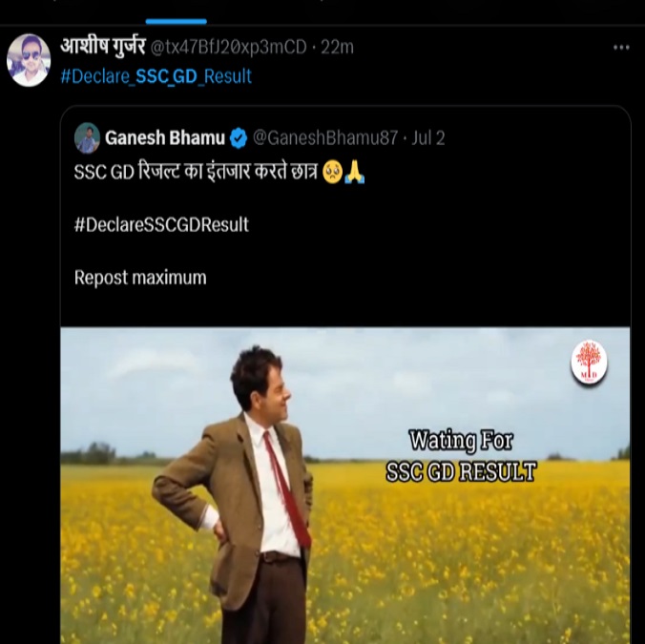Click the pleading face emoji
645x644 pixels.
pyautogui.click(x=332, y=174)
